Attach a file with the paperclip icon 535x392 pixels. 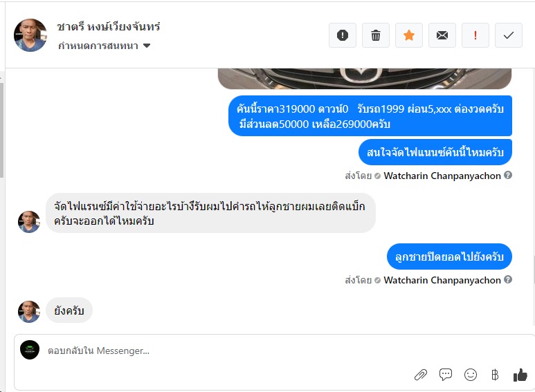(x=421, y=375)
